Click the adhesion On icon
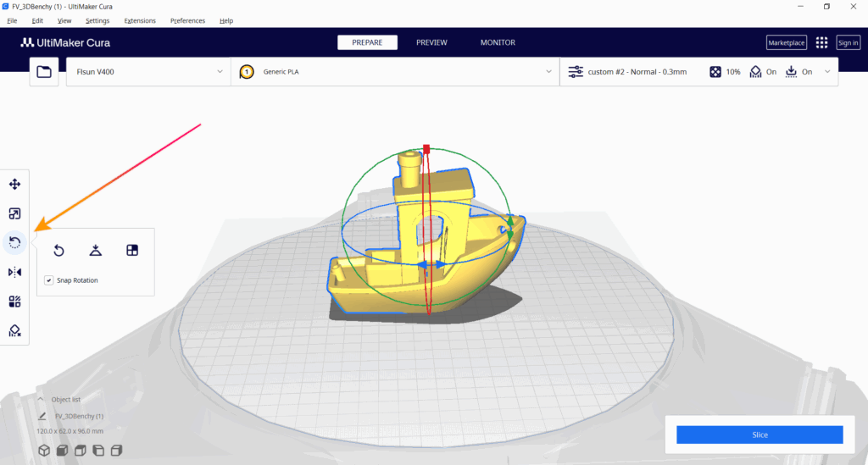The image size is (868, 465). (792, 72)
